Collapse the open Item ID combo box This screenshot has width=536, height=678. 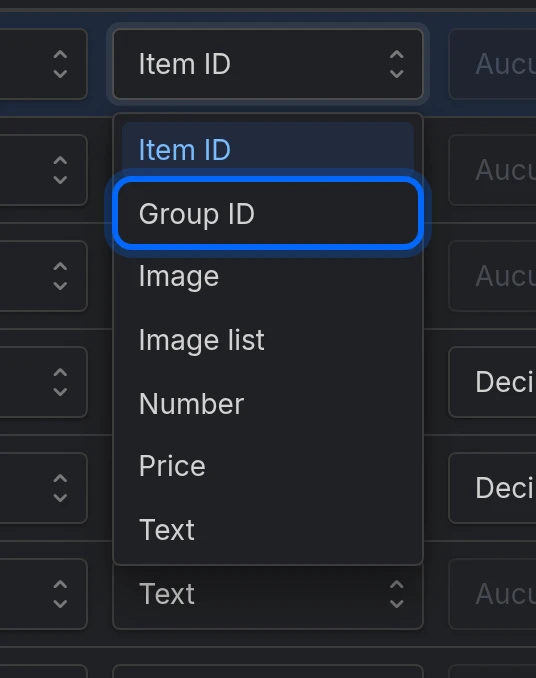click(x=268, y=64)
